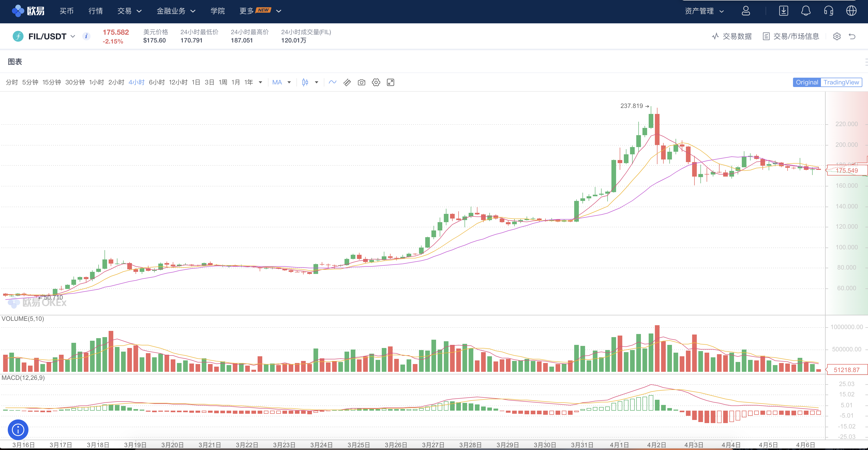The width and height of the screenshot is (868, 450).
Task: Click the line indicator wave icon
Action: [333, 82]
